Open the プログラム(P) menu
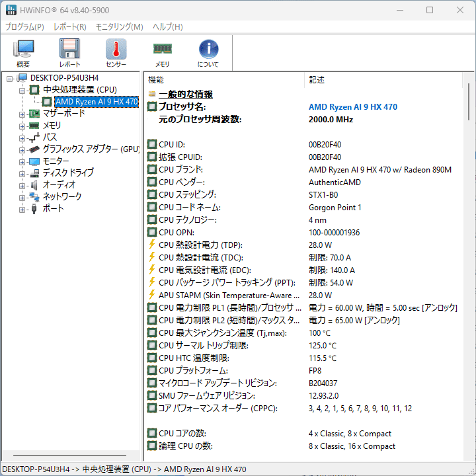Viewport: 476px width, 476px height. 24,27
